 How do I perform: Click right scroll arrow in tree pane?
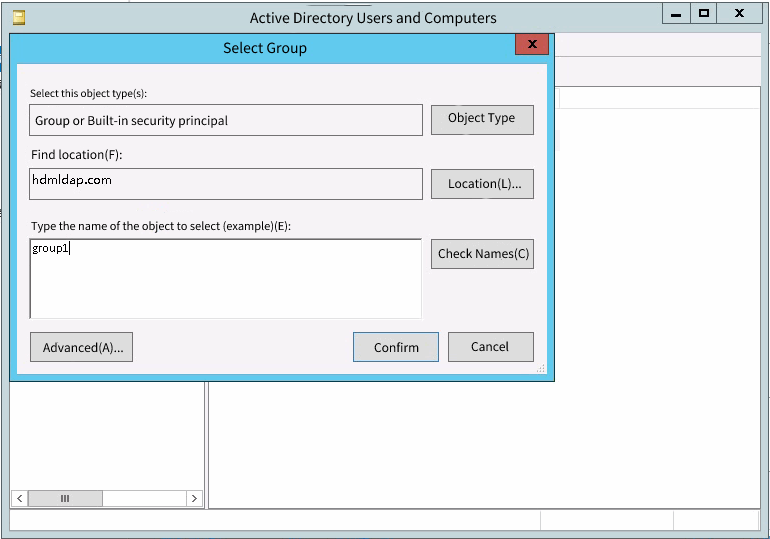(194, 498)
